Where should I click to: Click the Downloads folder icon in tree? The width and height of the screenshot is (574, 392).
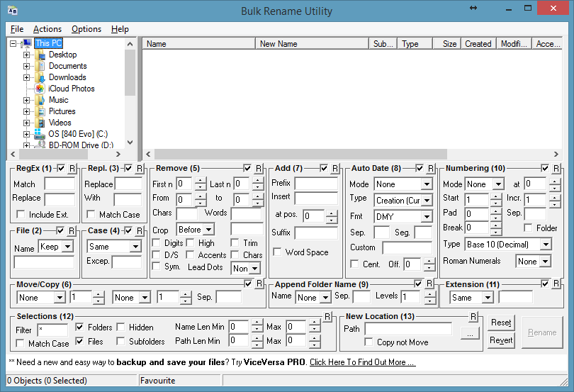coord(40,78)
